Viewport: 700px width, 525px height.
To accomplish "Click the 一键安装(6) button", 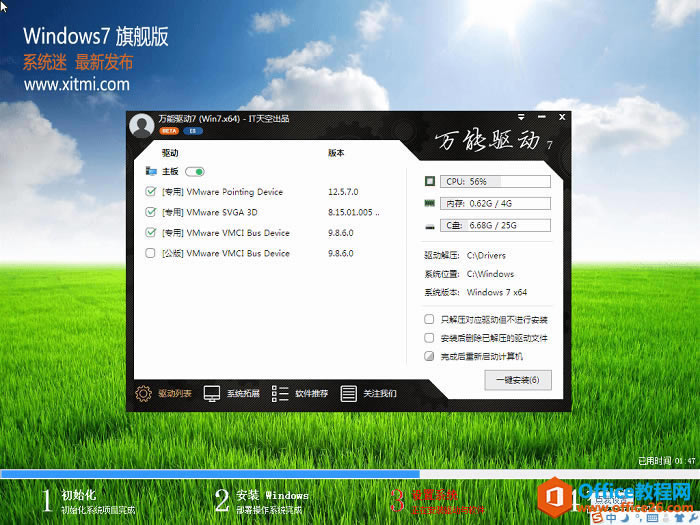I will tap(518, 380).
